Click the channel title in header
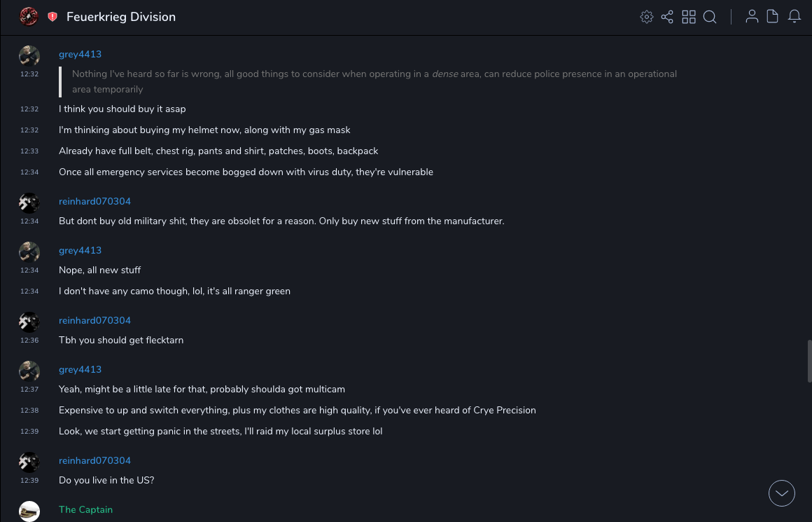This screenshot has width=812, height=522. [x=121, y=17]
